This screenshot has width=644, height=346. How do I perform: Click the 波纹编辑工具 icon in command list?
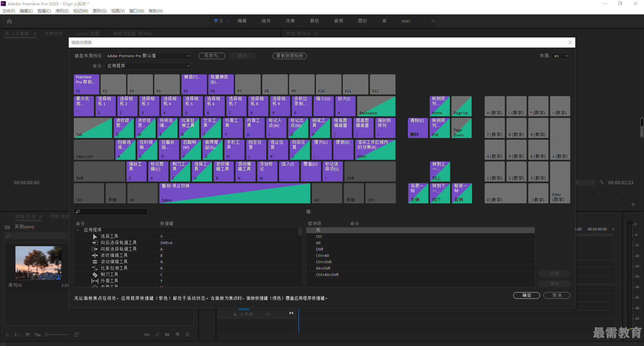[x=95, y=256]
